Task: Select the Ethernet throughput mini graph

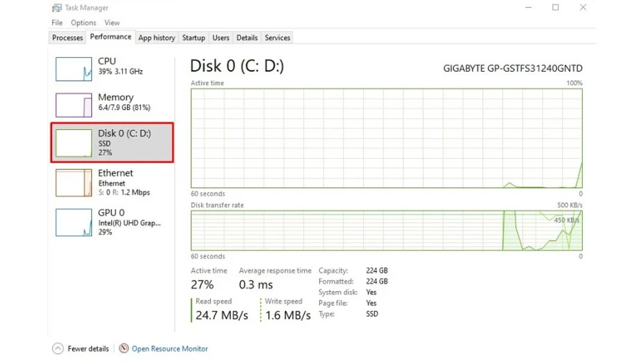Action: pos(74,183)
